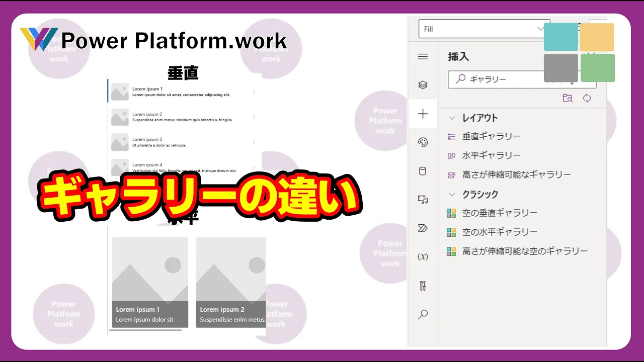Click text 'Ut pharetra a dolor ac vehicula.'
Viewport: 644px width, 362px height.
pos(159,145)
